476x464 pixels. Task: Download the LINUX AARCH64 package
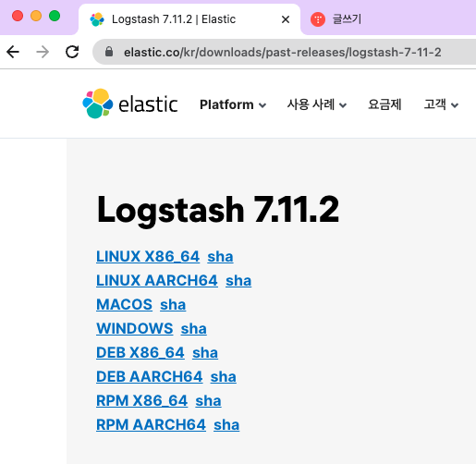157,281
